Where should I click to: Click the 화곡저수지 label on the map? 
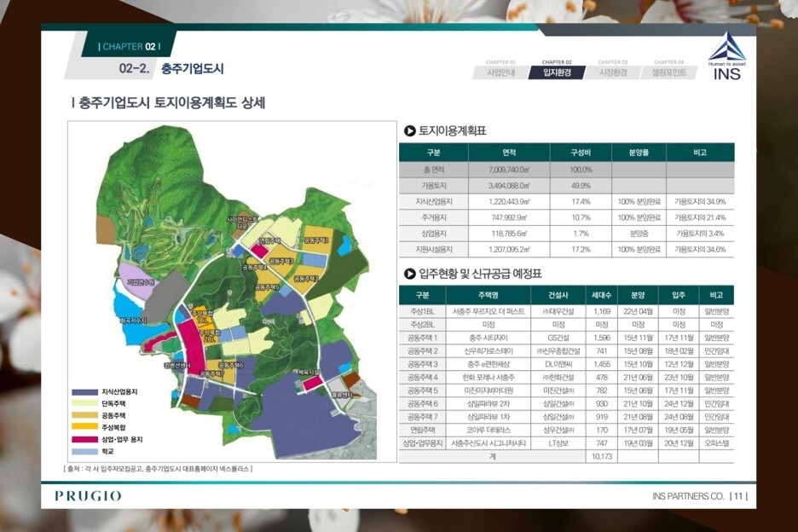tap(133, 321)
